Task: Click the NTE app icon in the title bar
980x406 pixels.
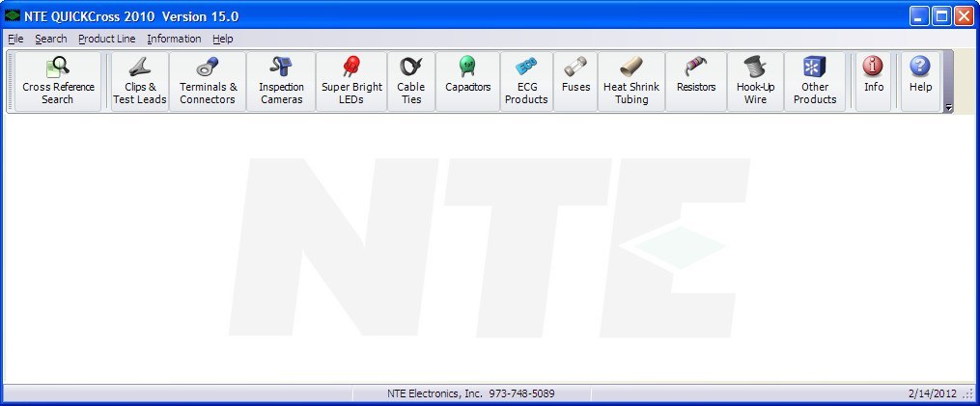Action: click(13, 15)
